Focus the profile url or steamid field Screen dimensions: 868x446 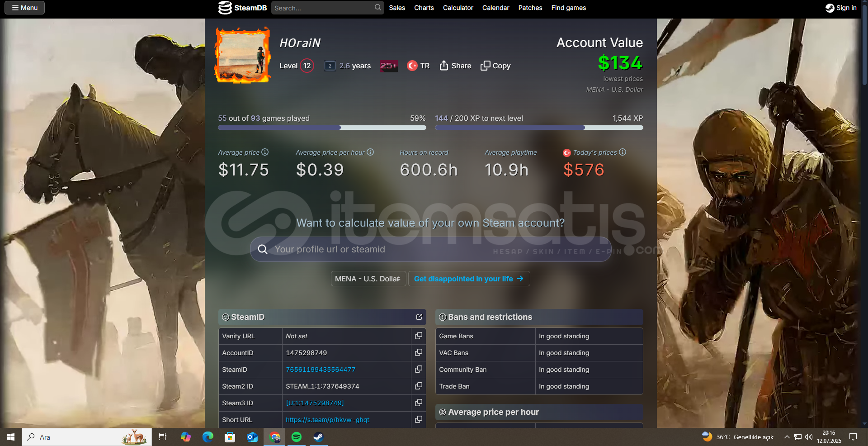pyautogui.click(x=430, y=249)
